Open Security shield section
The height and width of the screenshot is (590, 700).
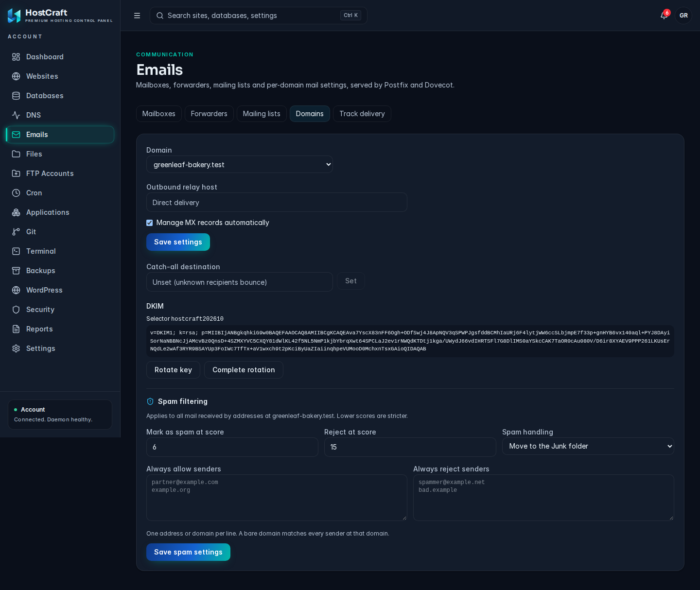click(x=60, y=310)
